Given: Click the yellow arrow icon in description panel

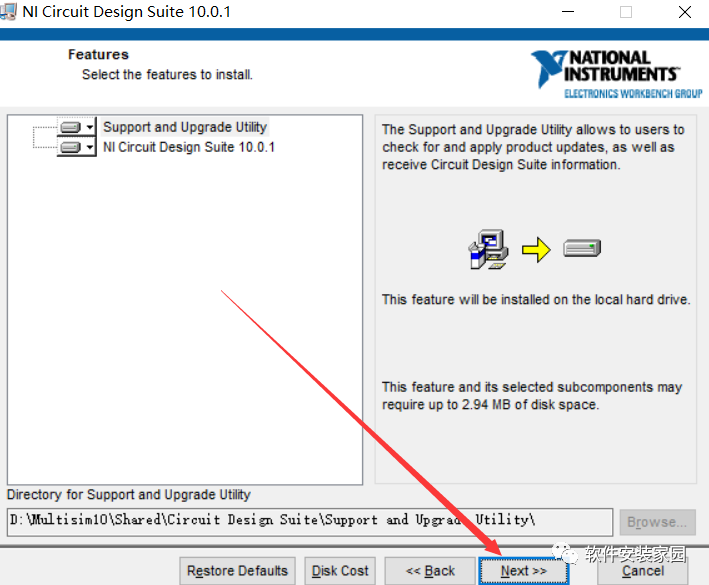Looking at the screenshot, I should 536,250.
